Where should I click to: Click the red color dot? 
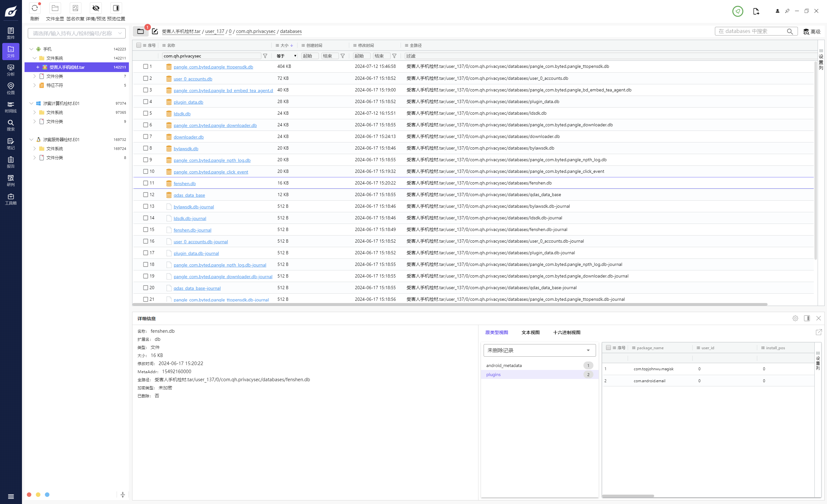coord(29,495)
